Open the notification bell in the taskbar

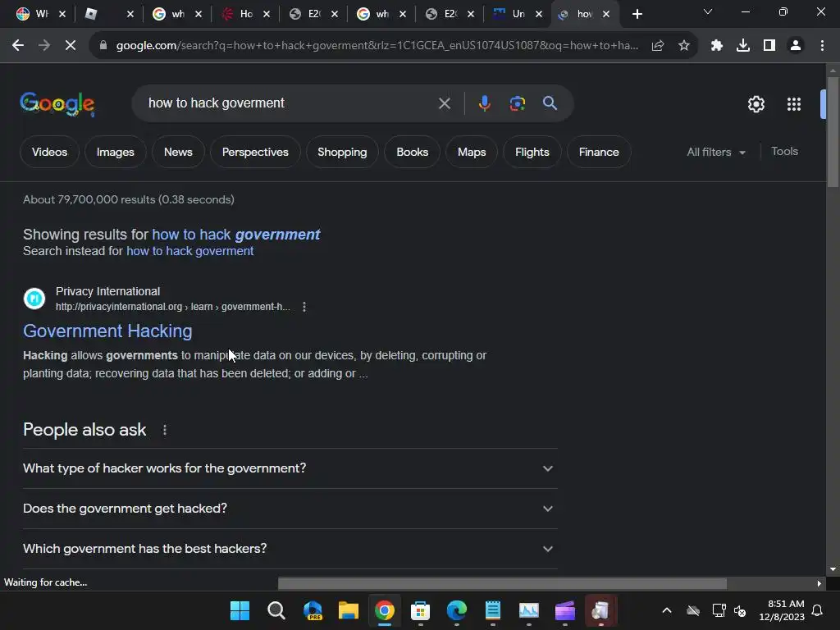(818, 610)
